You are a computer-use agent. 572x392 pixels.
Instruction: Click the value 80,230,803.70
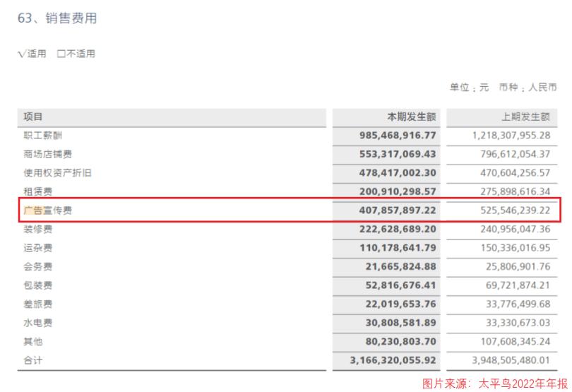(x=401, y=342)
